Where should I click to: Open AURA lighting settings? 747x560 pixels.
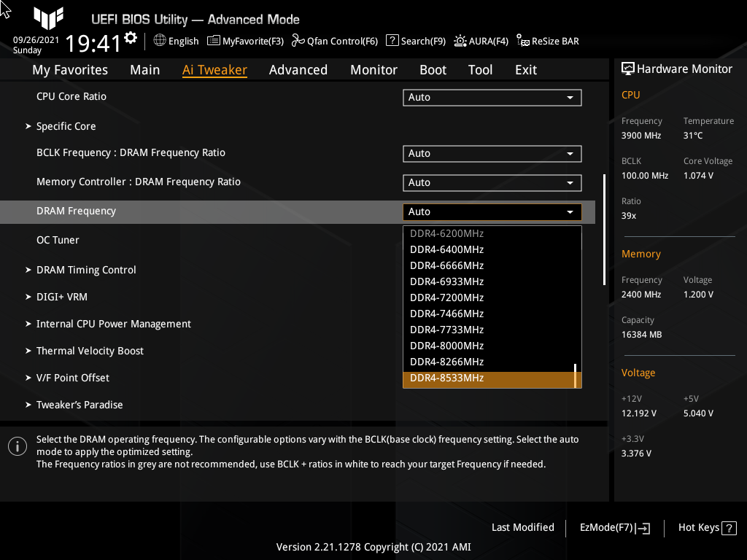481,41
